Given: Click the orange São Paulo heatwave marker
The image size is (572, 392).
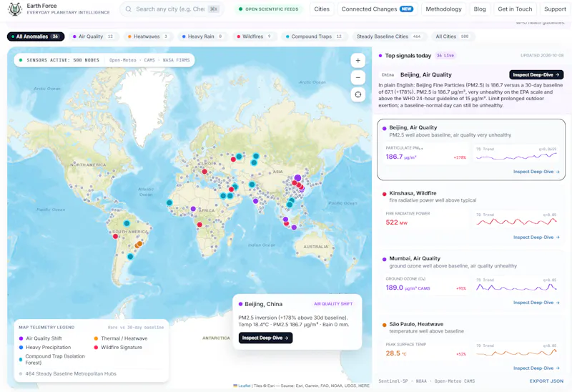Looking at the screenshot, I should 139,243.
